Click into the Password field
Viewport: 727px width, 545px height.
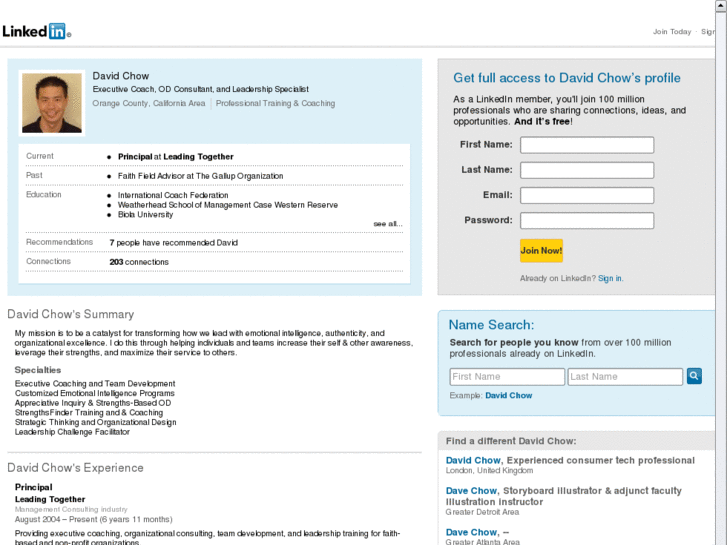click(587, 220)
